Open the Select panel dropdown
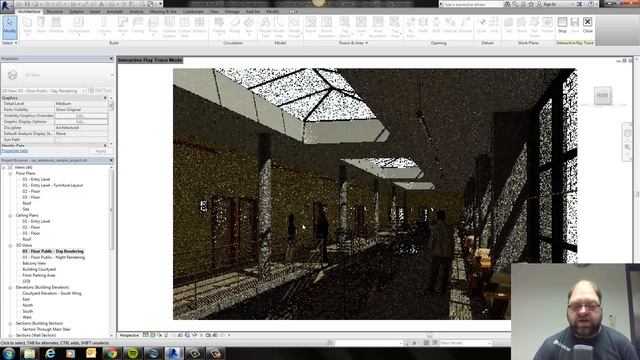The height and width of the screenshot is (360, 640). [x=10, y=43]
